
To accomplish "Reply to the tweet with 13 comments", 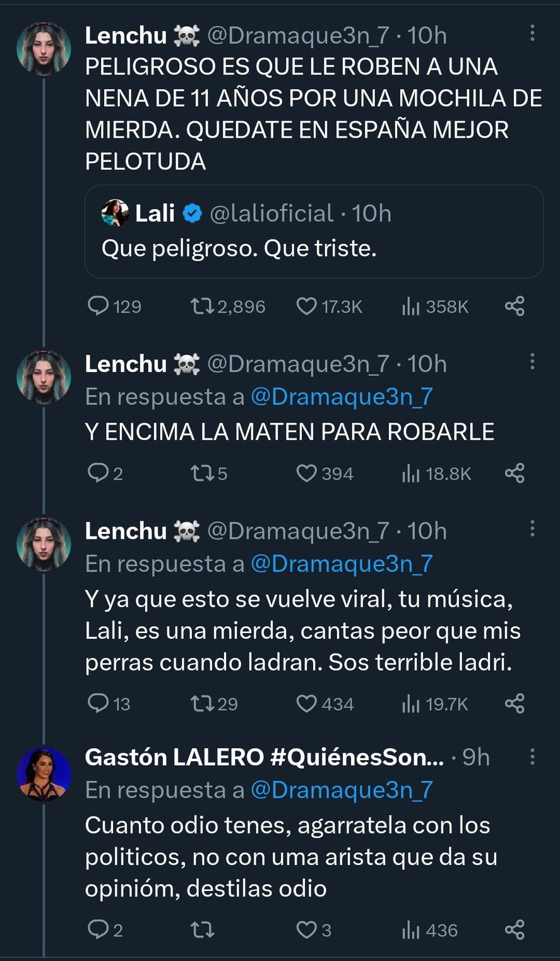I will [x=98, y=703].
